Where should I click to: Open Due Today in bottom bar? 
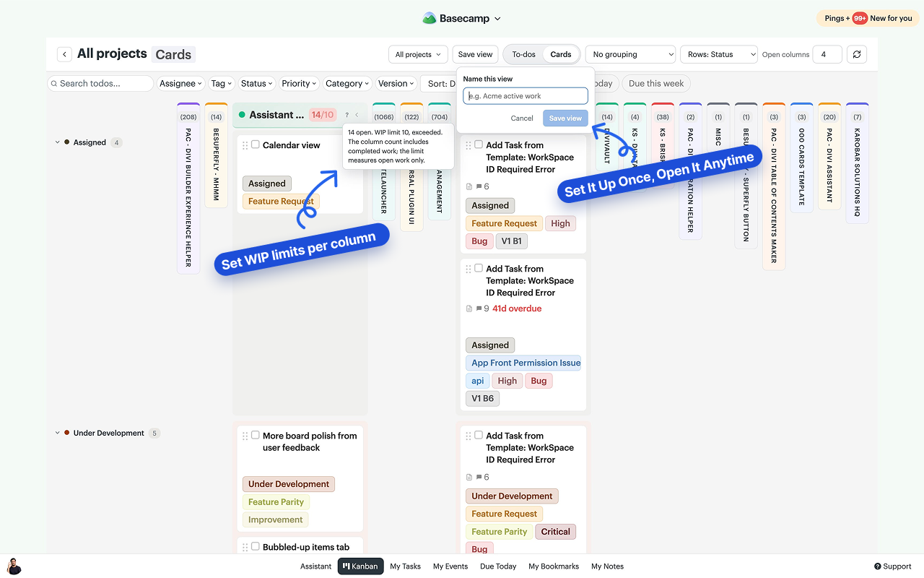(498, 566)
